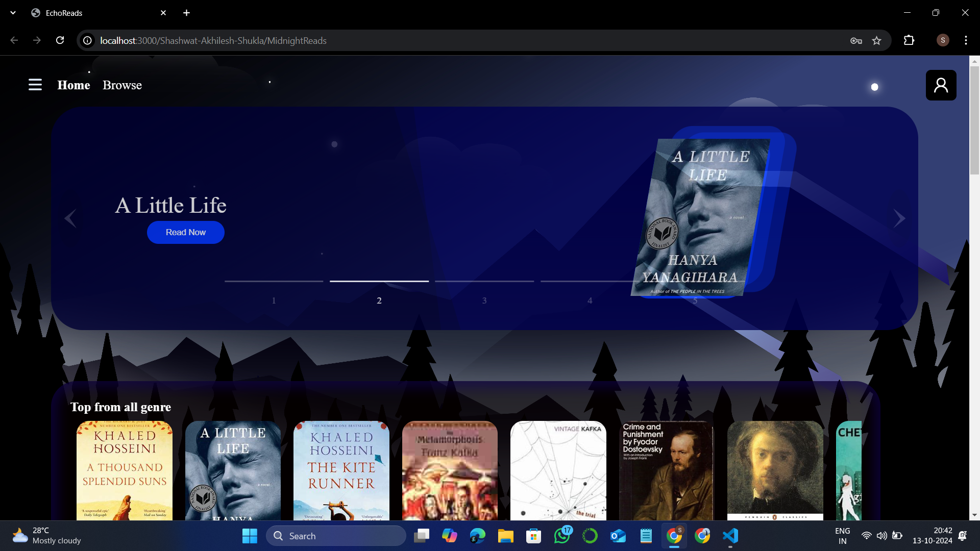Open Chrome profile avatar S

(x=943, y=40)
